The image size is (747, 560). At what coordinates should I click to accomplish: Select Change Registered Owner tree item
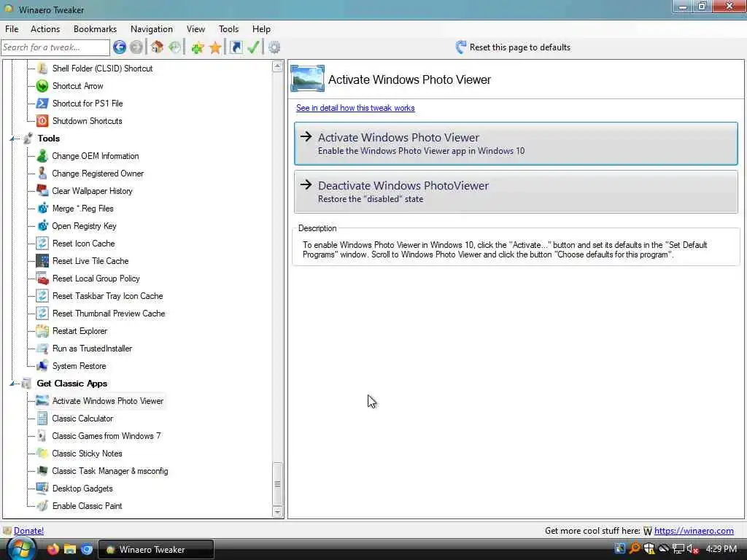[98, 174]
